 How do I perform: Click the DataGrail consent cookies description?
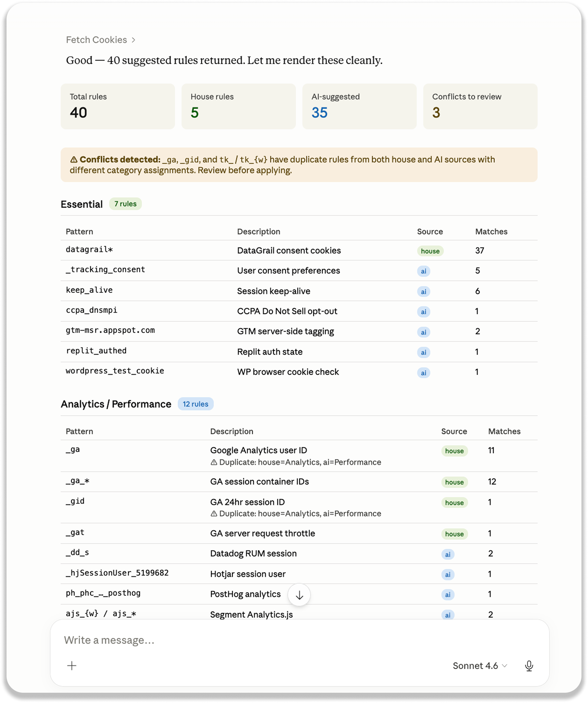point(289,251)
